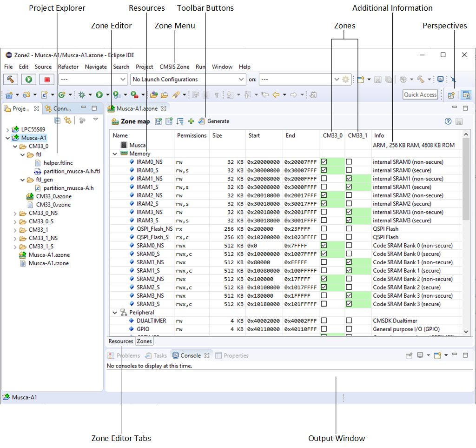Screen dimensions: 476x448
Task: Uncheck CM33_0 checkbox for IRAM0_NS
Action: pyautogui.click(x=324, y=162)
